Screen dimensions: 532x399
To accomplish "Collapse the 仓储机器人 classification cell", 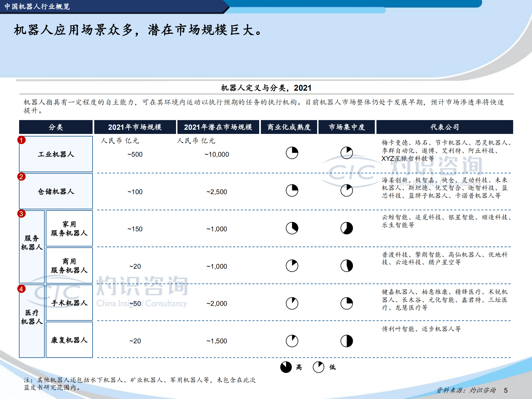I will pos(55,191).
